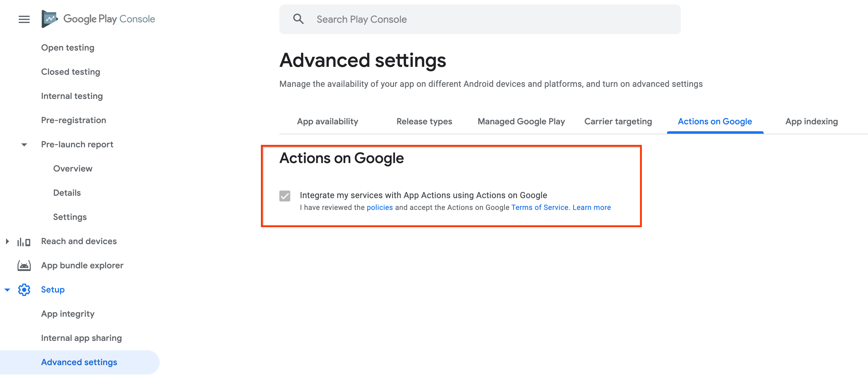Viewport: 868px width, 379px height.
Task: Navigate to Reach and devices section icon
Action: [x=24, y=241]
